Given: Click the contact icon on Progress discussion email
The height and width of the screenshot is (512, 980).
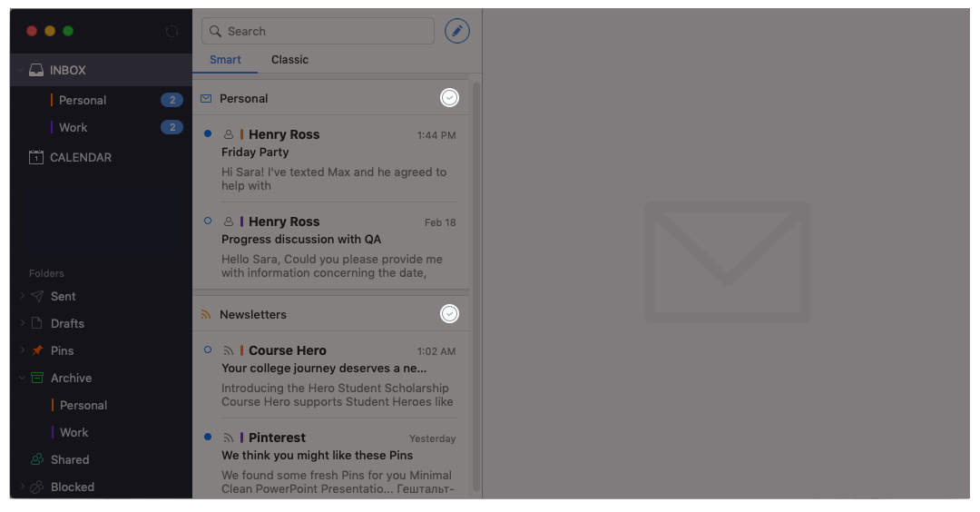Looking at the screenshot, I should coord(229,222).
